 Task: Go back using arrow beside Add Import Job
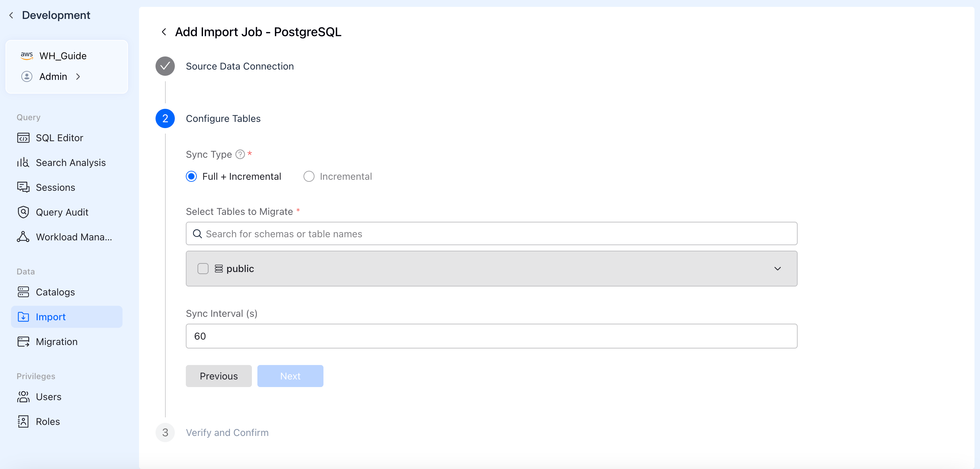pos(164,32)
